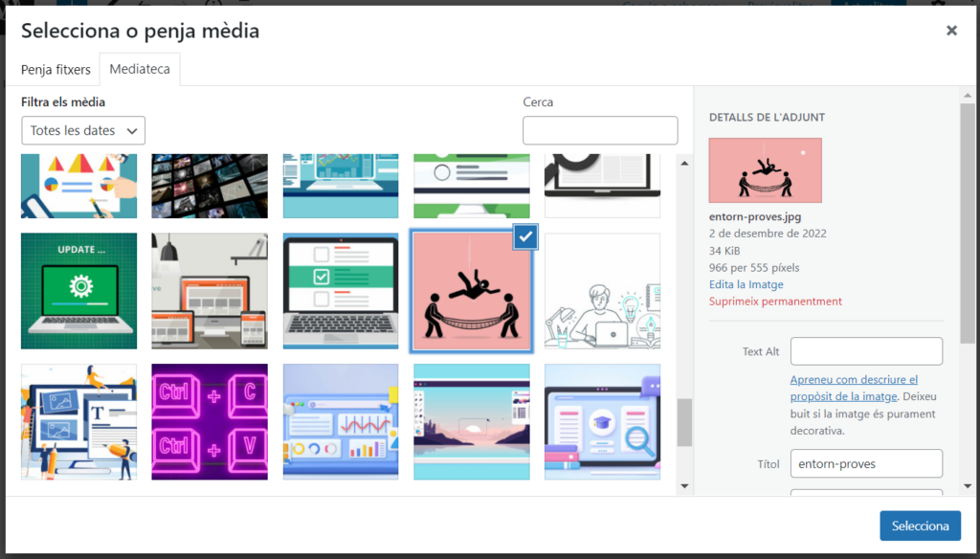
Task: Click the Cerca search field
Action: 600,130
